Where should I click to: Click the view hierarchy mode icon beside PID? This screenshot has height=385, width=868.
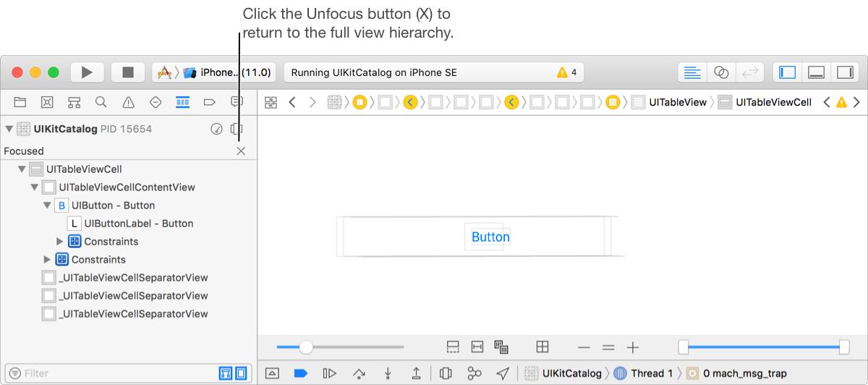pos(236,129)
